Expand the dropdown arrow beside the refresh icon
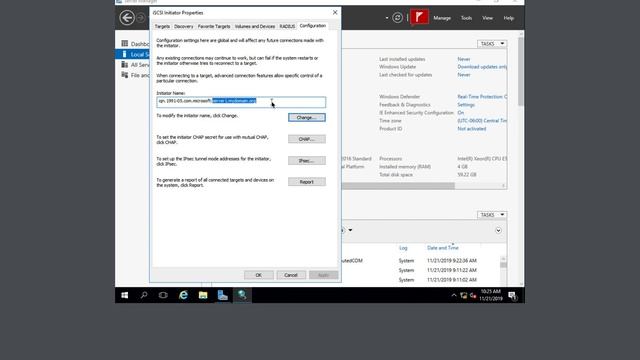Screen dimensions: 640x360 click(387, 18)
